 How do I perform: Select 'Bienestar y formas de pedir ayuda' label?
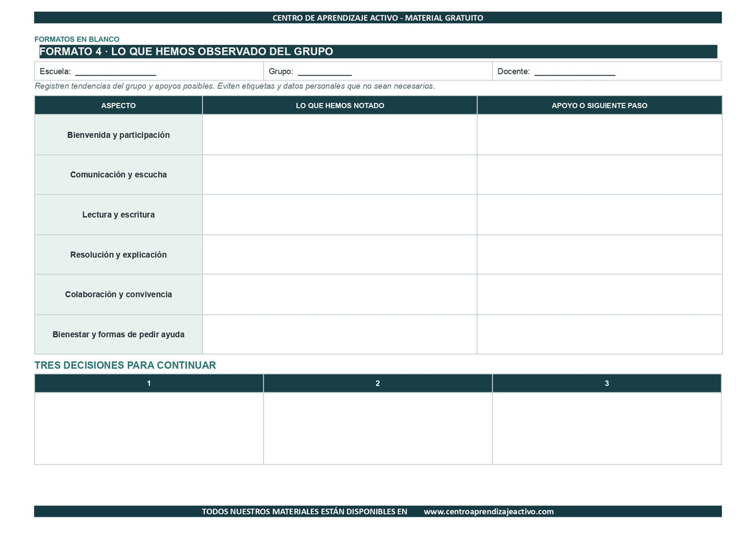[118, 335]
